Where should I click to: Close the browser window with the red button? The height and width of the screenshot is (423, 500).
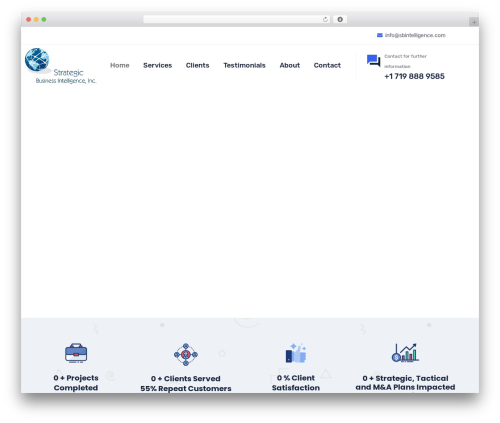tap(29, 19)
